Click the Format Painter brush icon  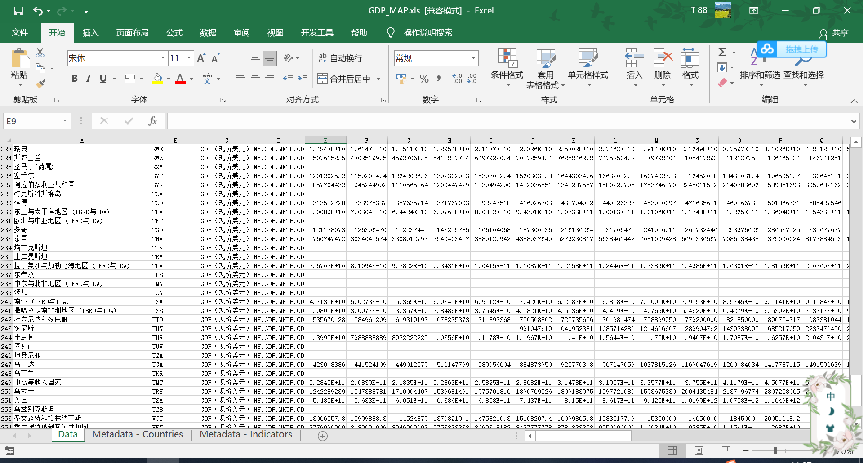click(40, 84)
